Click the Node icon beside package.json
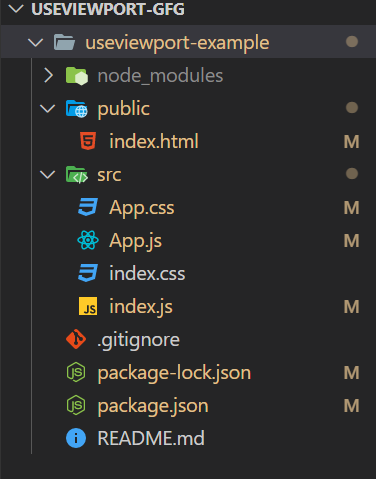Viewport: 376px width, 479px height. tap(76, 405)
